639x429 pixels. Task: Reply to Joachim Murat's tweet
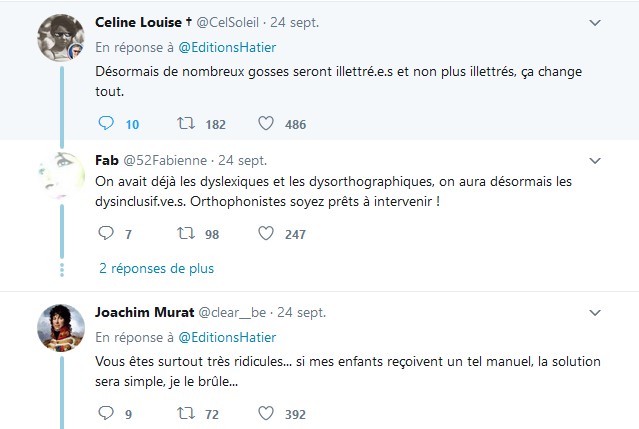point(106,413)
